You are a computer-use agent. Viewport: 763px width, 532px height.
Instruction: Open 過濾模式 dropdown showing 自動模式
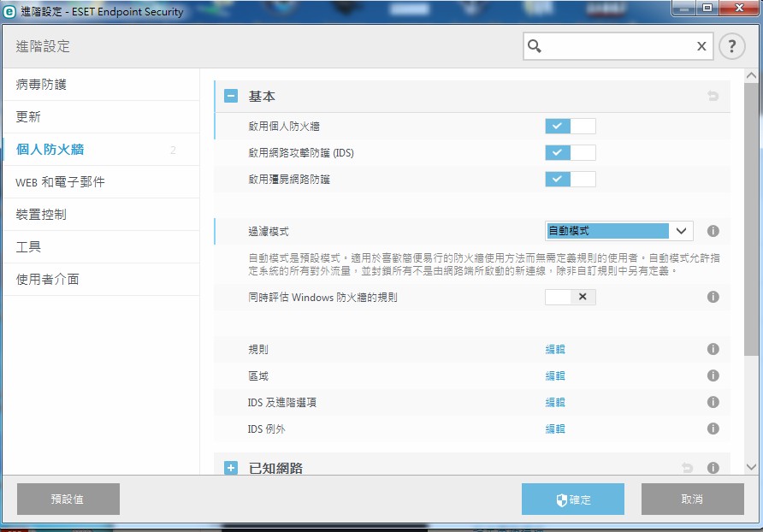(x=618, y=231)
